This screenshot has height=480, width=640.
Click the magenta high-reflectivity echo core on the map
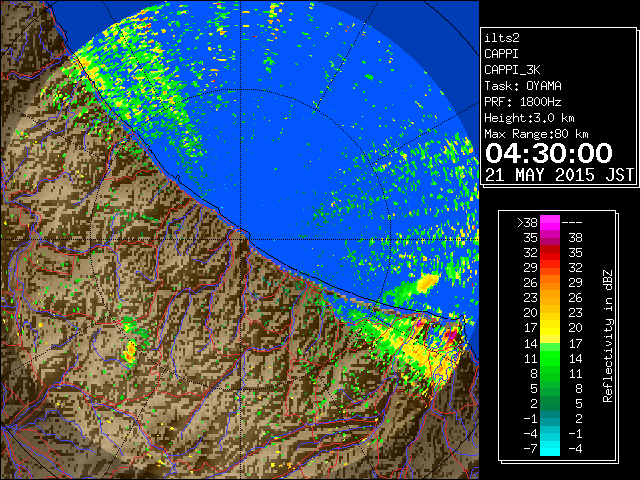coord(450,336)
